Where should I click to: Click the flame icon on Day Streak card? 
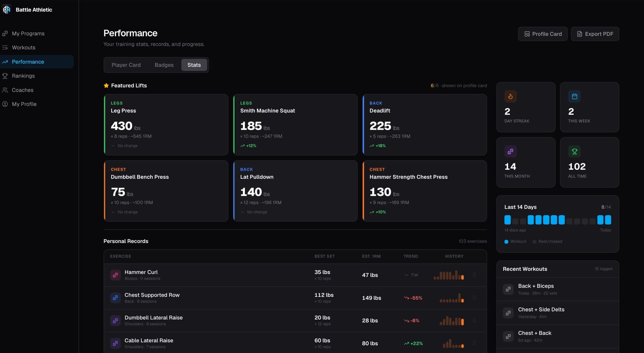[511, 96]
